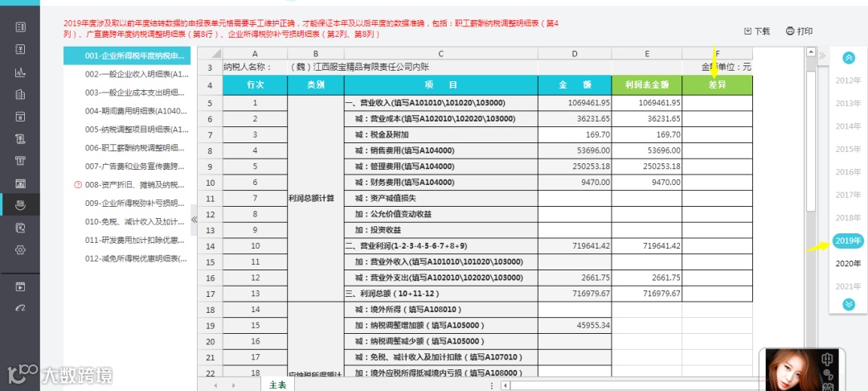
Task: Open form 003-一般企业成本支出明细
Action: click(135, 93)
